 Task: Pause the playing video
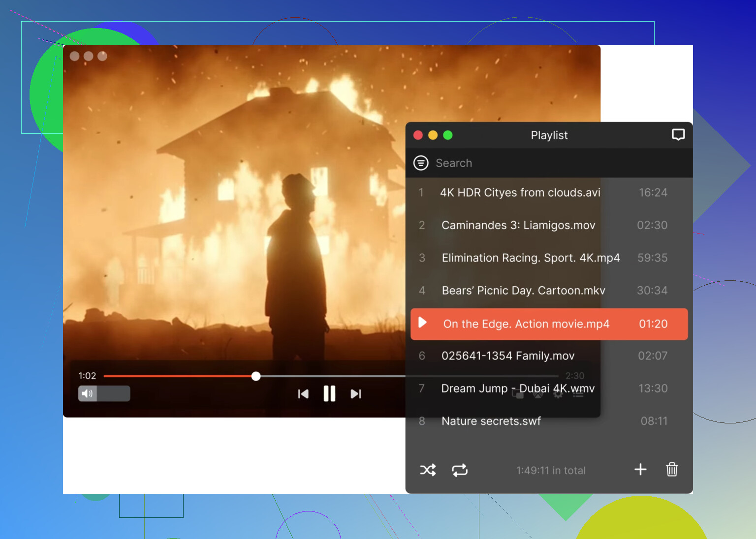pos(329,394)
